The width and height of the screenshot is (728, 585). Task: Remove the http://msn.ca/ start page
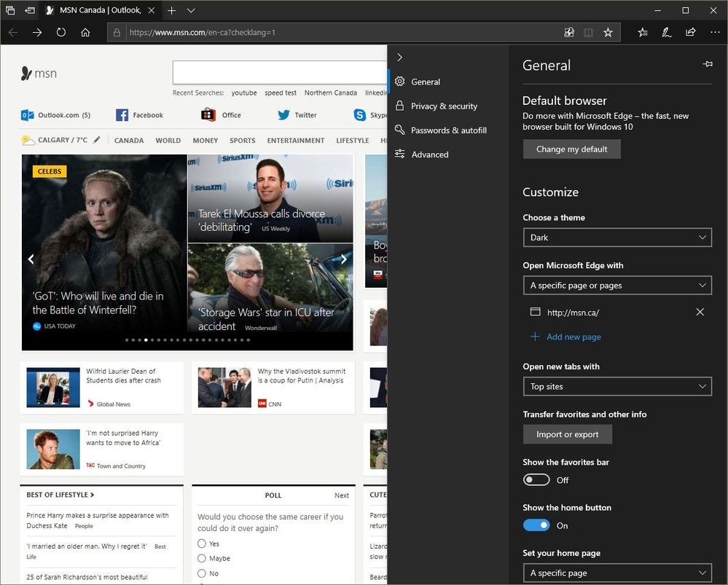[700, 312]
